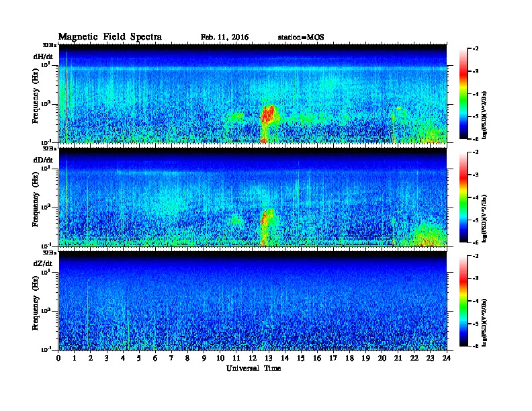
Task: Click the "dH/dt" panel label
Action: click(43, 56)
